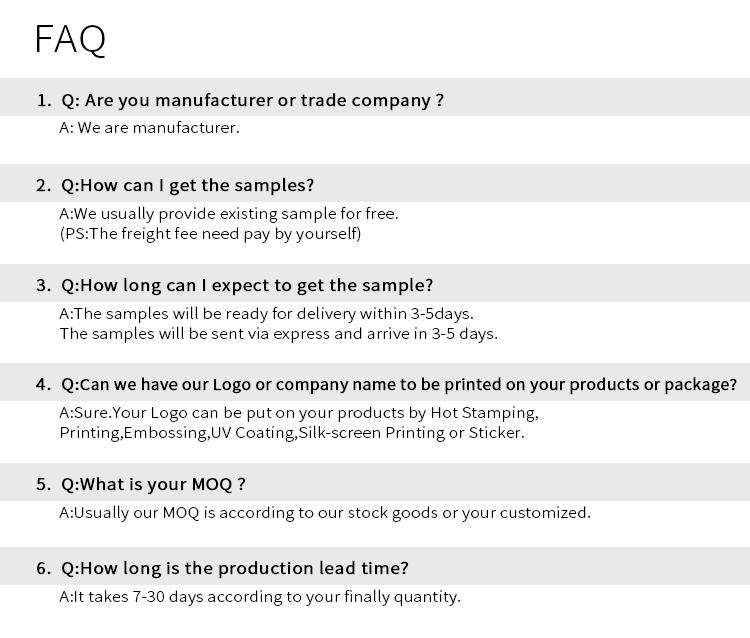Click the answer about MOQ and stock goods

(325, 513)
